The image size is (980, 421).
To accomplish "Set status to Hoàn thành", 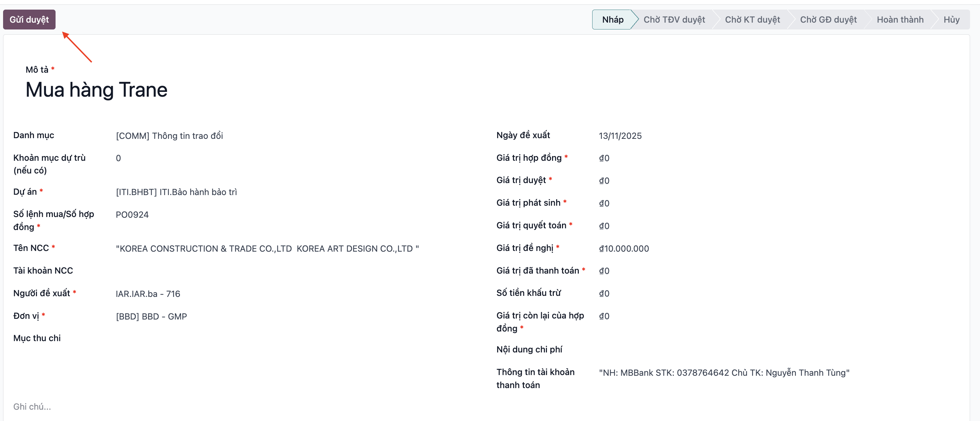I will click(900, 20).
